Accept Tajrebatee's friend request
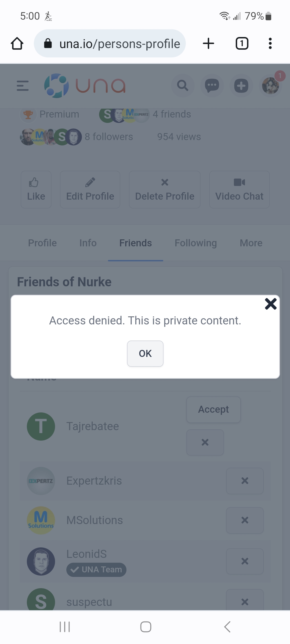The image size is (290, 644). [x=213, y=409]
